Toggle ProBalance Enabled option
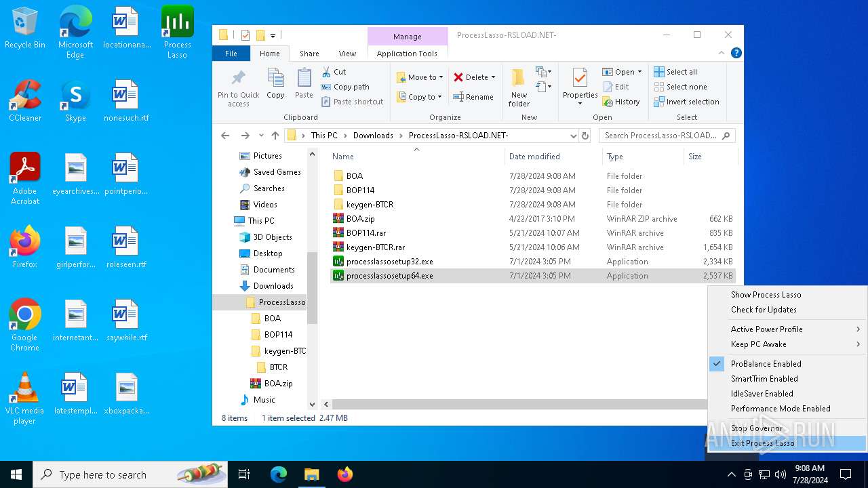 (787, 363)
